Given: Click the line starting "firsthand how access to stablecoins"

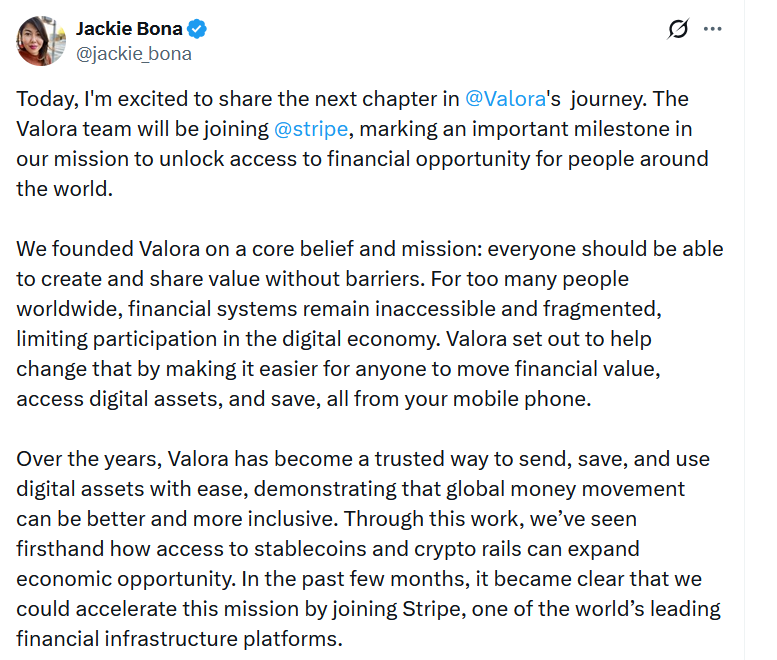Looking at the screenshot, I should (328, 549).
